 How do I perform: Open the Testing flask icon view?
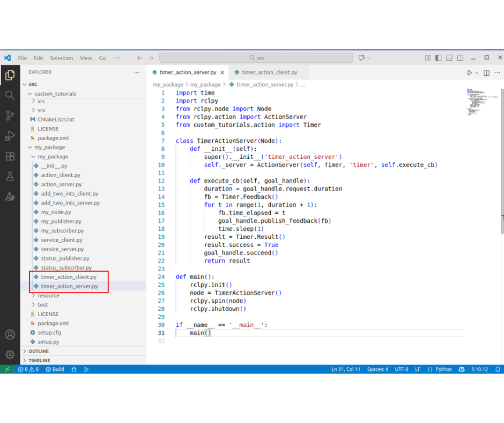coord(10,177)
